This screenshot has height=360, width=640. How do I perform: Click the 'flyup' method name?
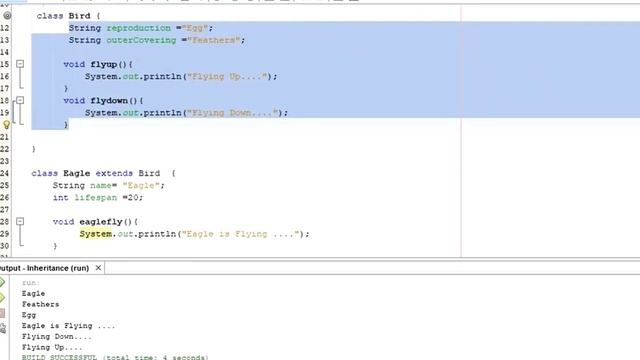104,64
